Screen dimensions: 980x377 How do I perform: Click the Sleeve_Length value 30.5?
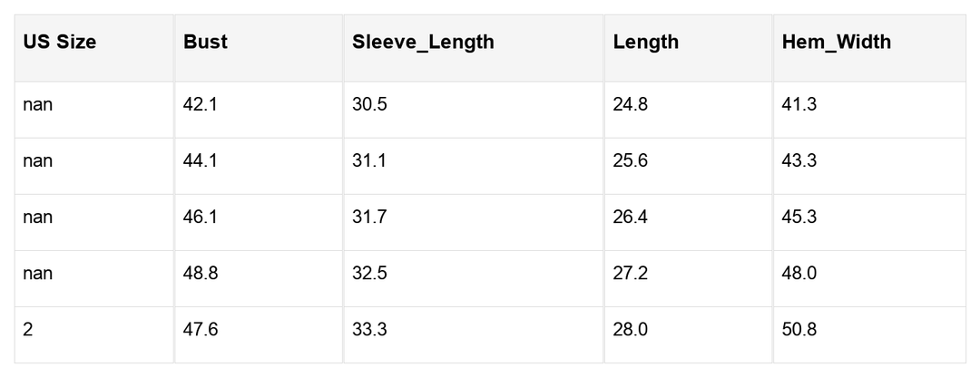369,105
